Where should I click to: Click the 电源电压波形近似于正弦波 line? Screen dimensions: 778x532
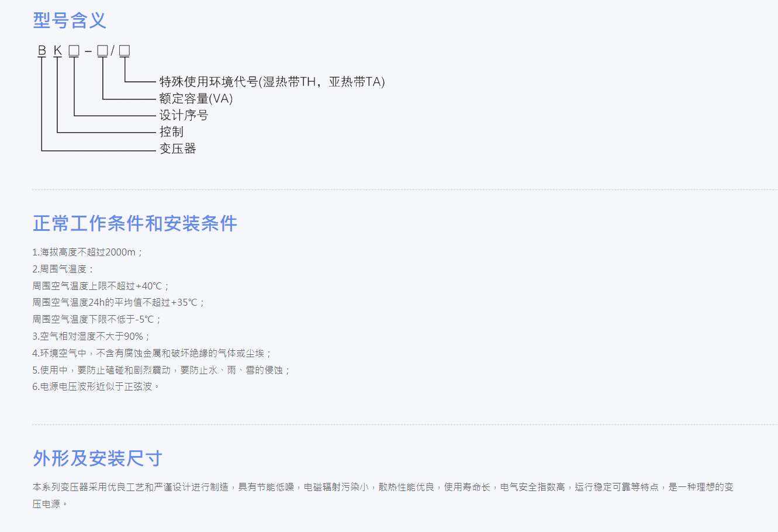96,386
